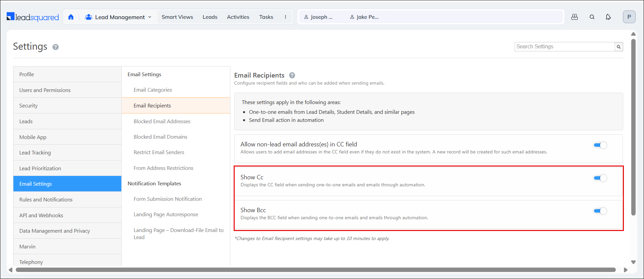This screenshot has width=644, height=279.
Task: Toggle Allow non-lead email addresses in CC
Action: coord(600,145)
